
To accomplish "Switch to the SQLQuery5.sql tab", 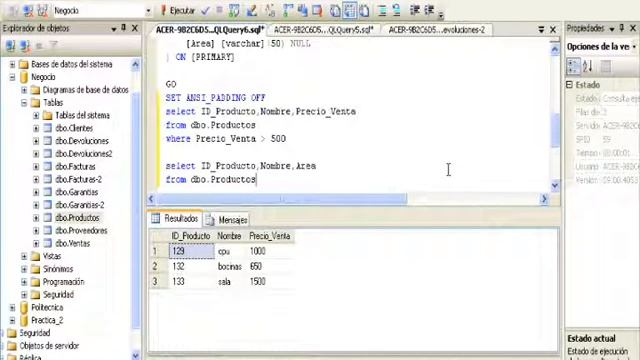I will 323,30.
